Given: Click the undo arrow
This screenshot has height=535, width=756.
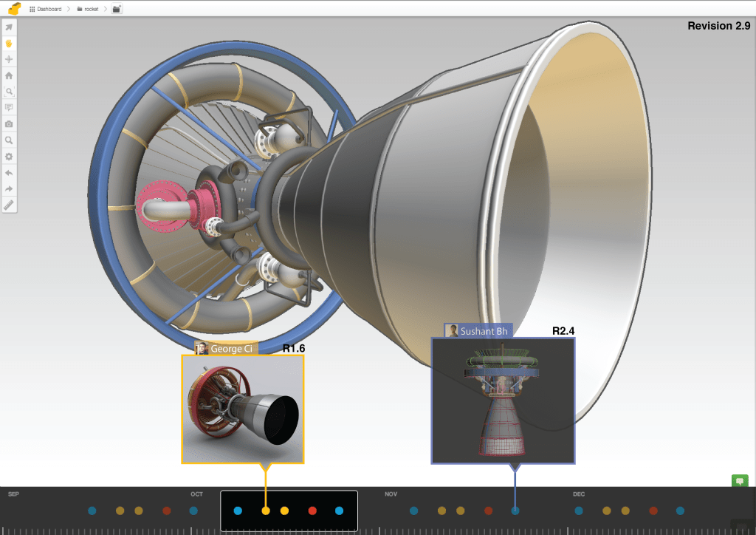Looking at the screenshot, I should (x=9, y=173).
